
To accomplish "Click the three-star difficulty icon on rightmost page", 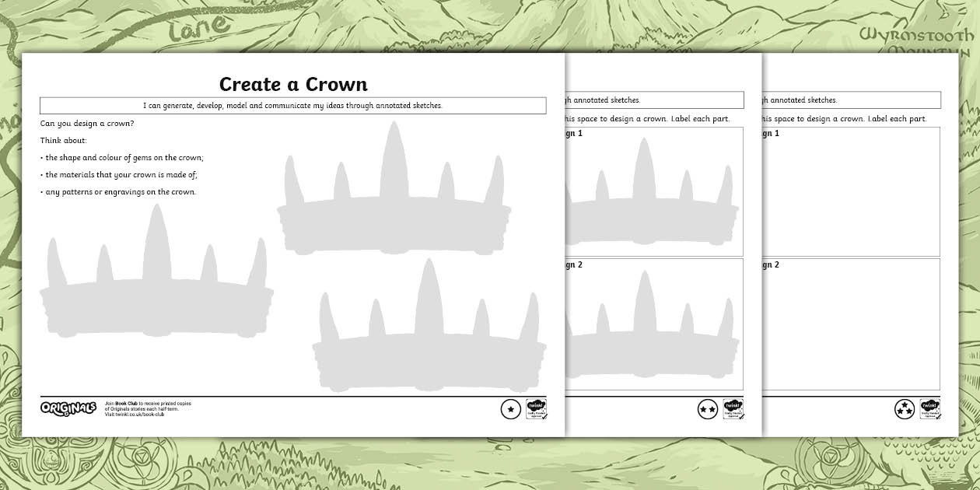I will [x=905, y=408].
